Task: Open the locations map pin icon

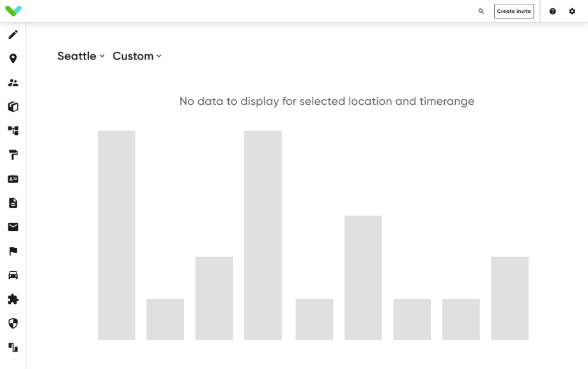Action: coord(13,59)
